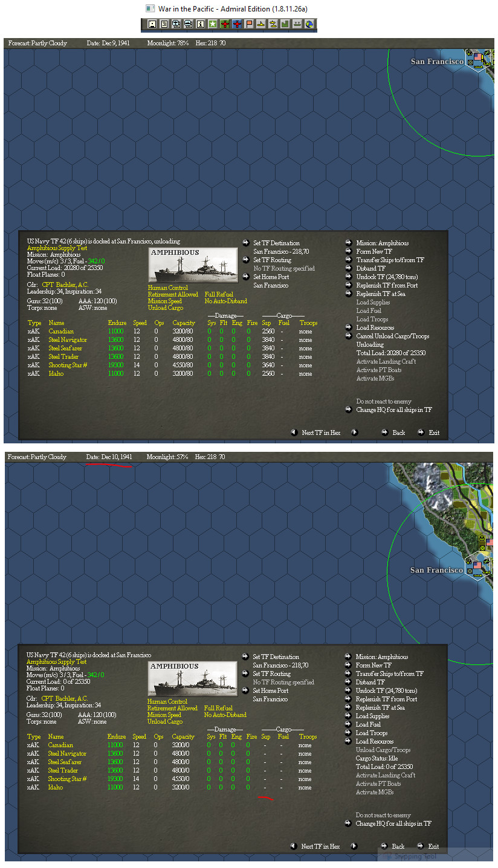Open ship Shooting Star # in Dec 9 panel
The image size is (498, 868).
68,365
